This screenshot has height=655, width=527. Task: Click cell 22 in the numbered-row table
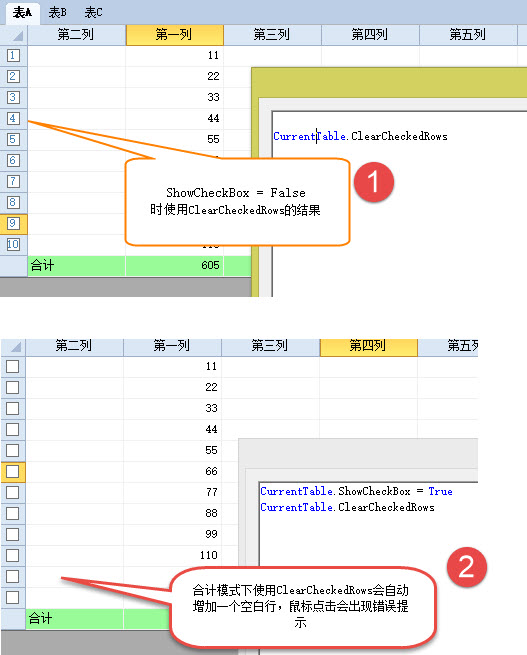pos(175,76)
